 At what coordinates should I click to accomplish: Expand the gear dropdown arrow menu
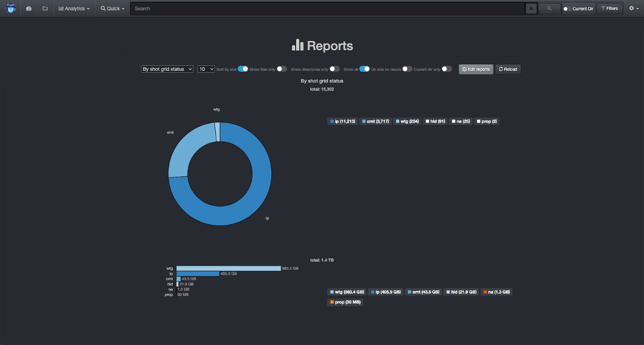tap(637, 8)
